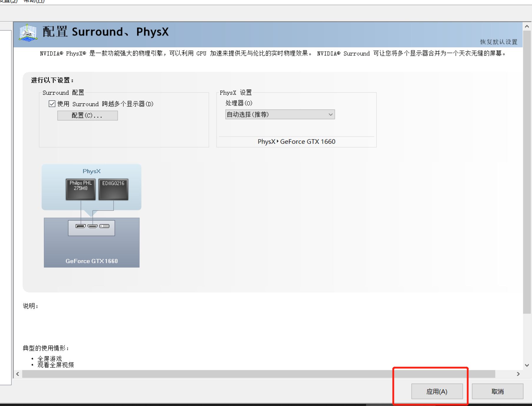Click the 典型的使用情形 heading
Viewport: 532px width, 406px height.
[46, 348]
